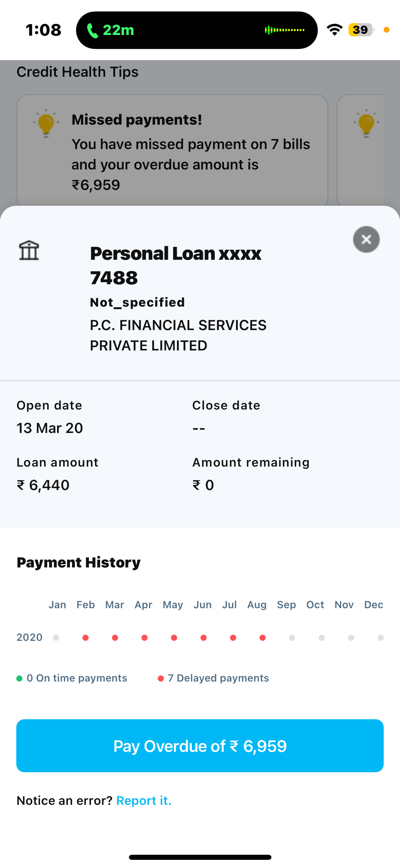Tap the bank building icon
Screen dimensions: 400x868
point(29,251)
